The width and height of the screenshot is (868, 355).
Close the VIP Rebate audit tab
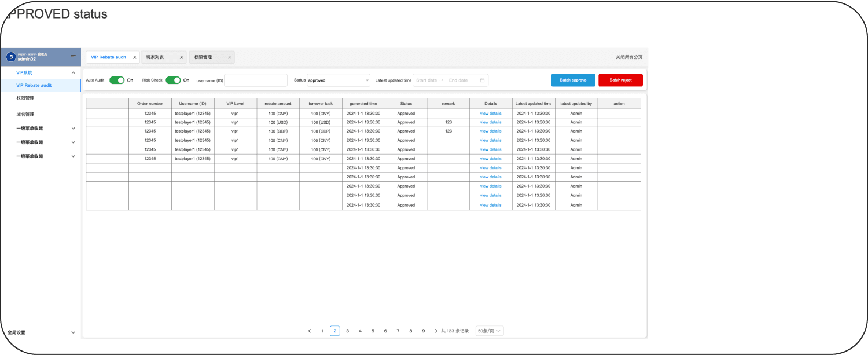(135, 57)
